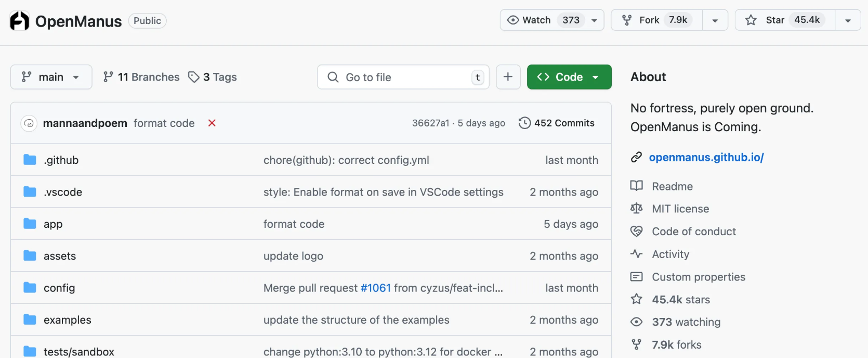Open the config folder

59,288
